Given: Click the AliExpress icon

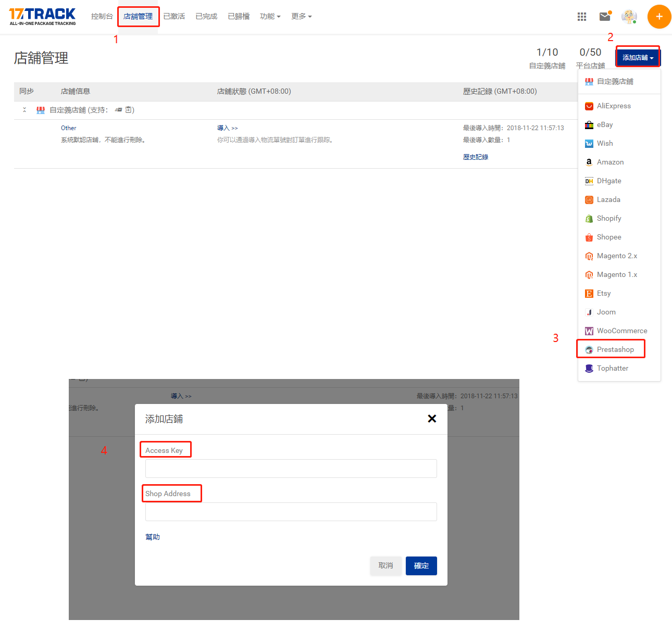Looking at the screenshot, I should pyautogui.click(x=589, y=106).
